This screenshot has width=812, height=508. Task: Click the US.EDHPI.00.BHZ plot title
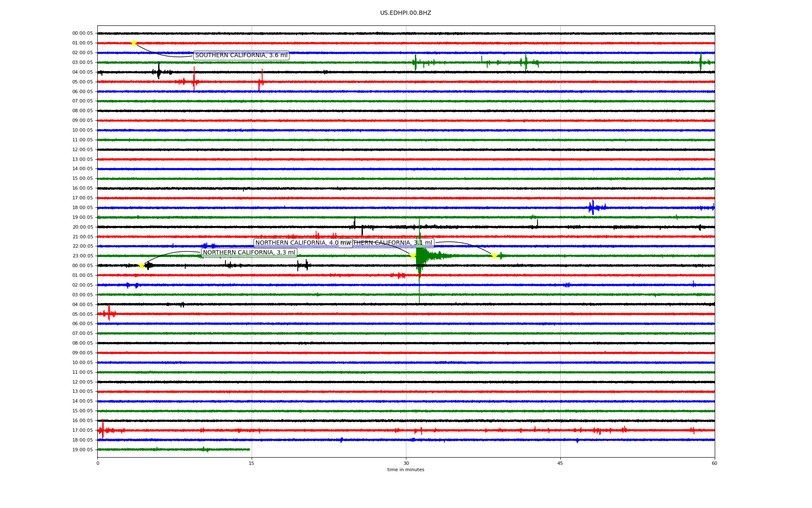click(406, 13)
